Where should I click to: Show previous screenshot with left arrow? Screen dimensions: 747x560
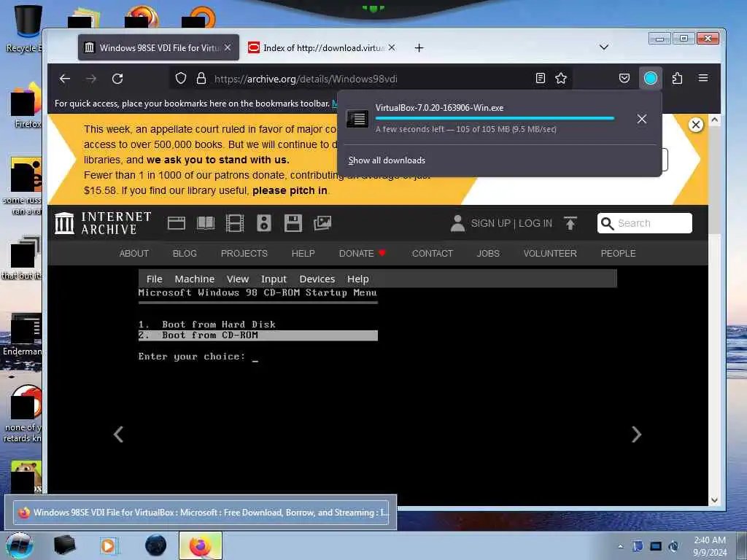point(118,435)
